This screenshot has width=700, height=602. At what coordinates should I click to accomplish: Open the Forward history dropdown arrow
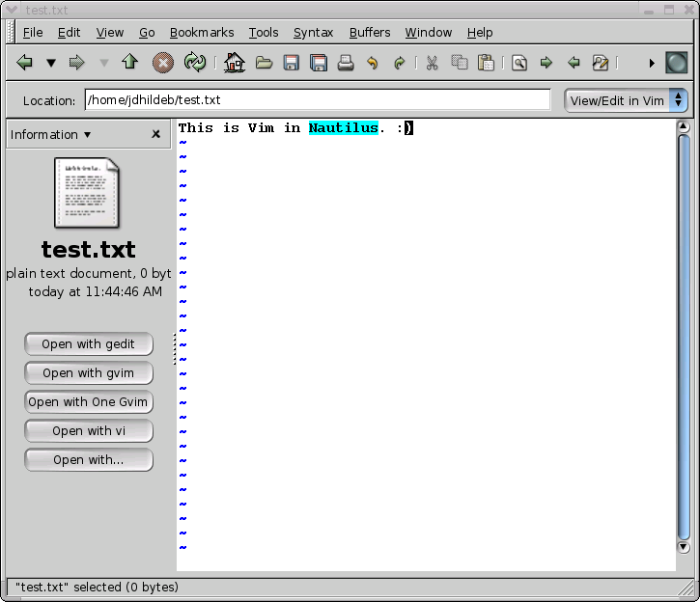pos(104,63)
